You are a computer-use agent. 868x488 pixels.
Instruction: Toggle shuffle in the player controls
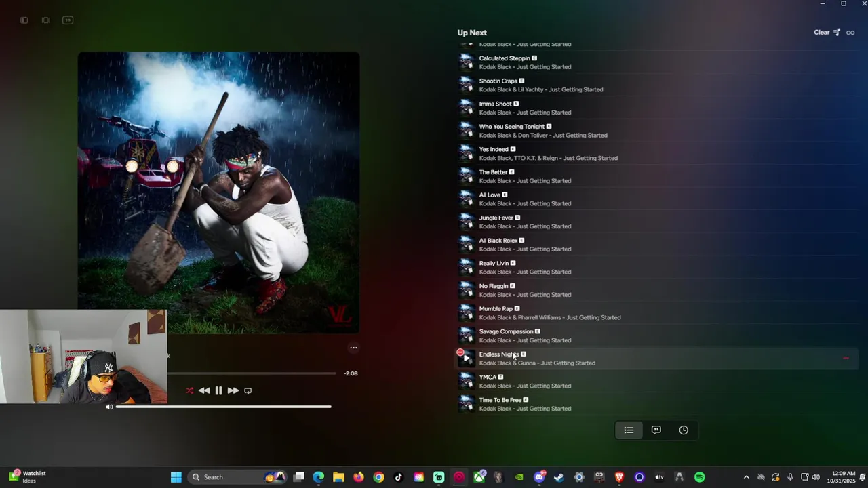click(x=189, y=390)
